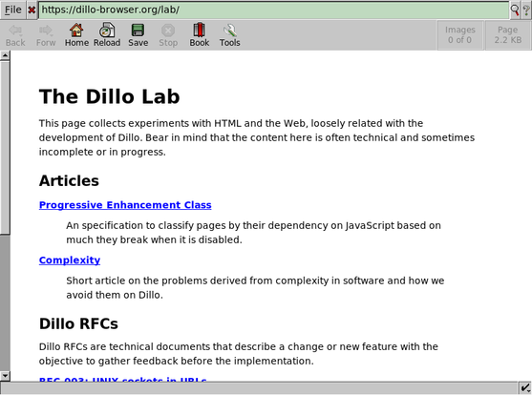Click the Page 2.2 KB indicator
Screen dimensions: 532x395
tap(507, 35)
